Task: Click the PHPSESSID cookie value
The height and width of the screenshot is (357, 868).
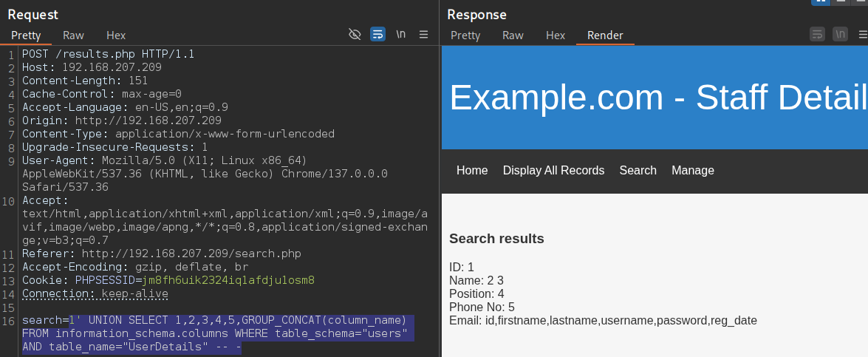Action: pyautogui.click(x=228, y=281)
